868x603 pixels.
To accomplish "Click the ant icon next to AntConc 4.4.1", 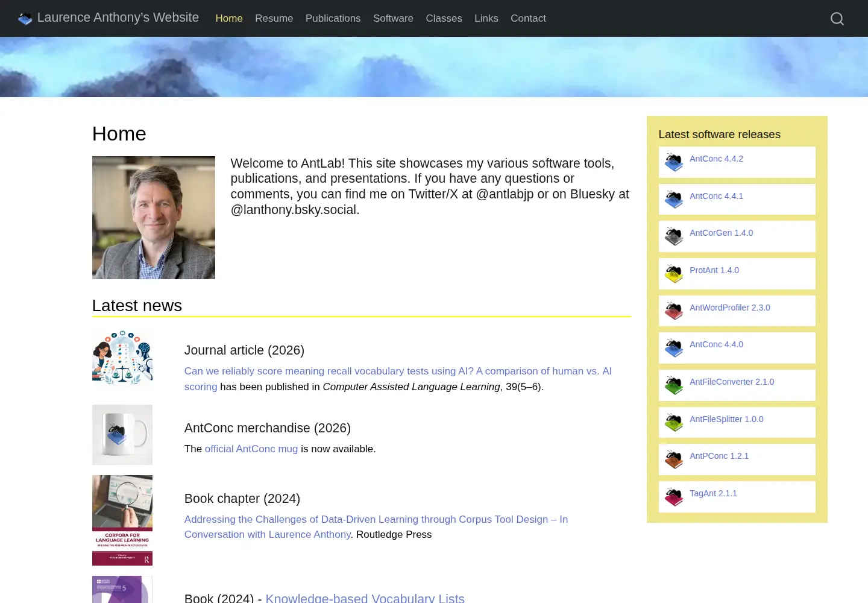I will tap(674, 200).
